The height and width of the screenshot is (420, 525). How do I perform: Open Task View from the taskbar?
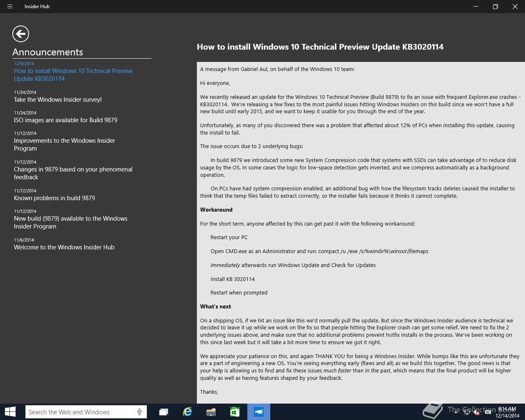coord(164,412)
